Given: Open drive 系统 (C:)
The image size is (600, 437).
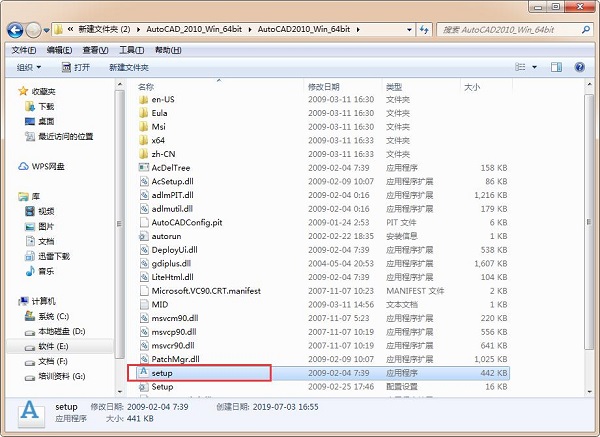Looking at the screenshot, I should (47, 316).
